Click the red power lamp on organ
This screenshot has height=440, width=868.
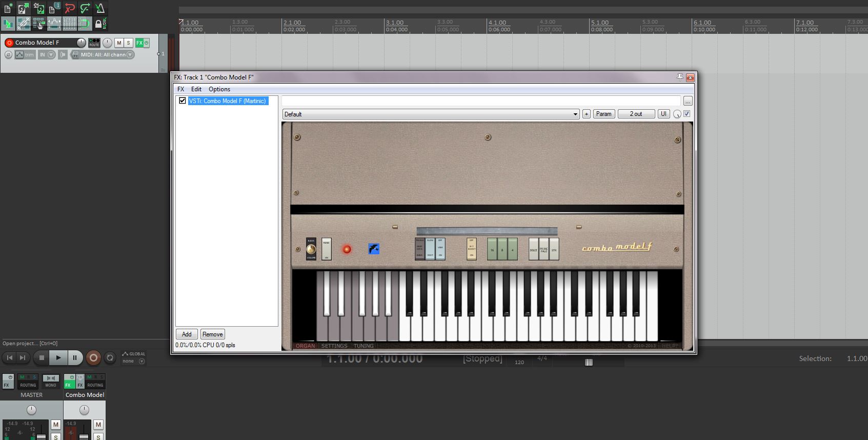click(x=347, y=249)
